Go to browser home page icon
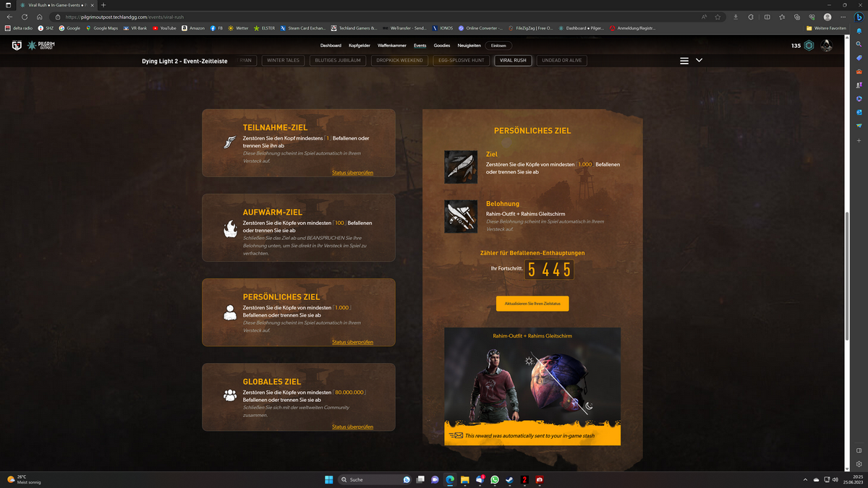Viewport: 868px width, 488px height. pos(39,17)
